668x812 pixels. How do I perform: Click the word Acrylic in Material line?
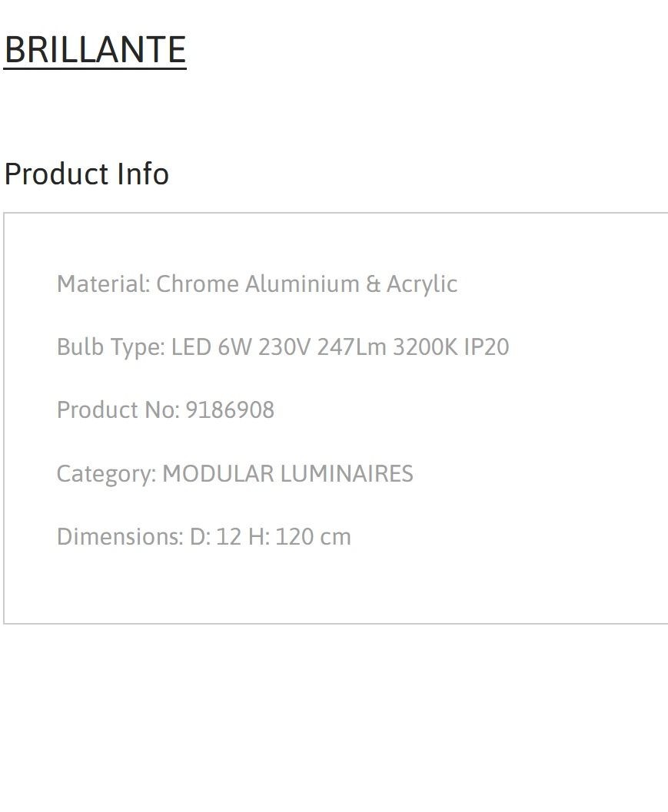pos(422,285)
